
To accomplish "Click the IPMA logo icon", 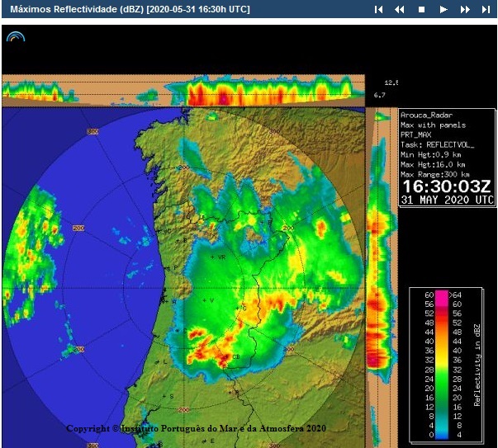I will [16, 36].
